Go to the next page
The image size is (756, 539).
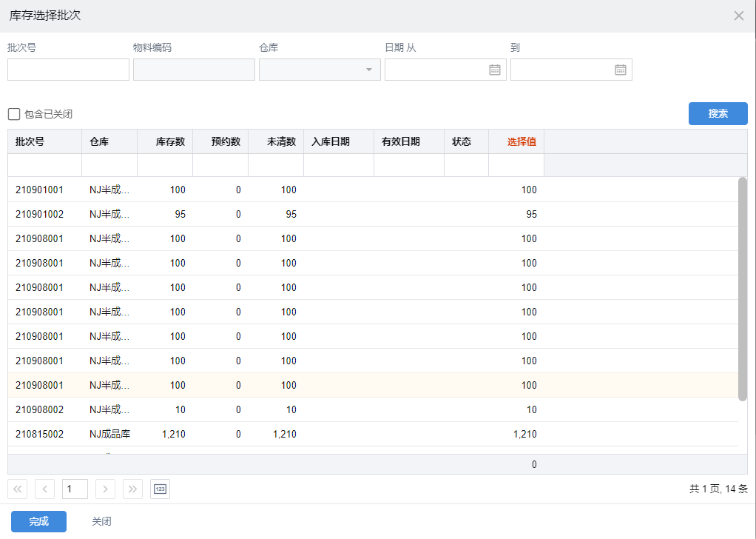click(105, 489)
